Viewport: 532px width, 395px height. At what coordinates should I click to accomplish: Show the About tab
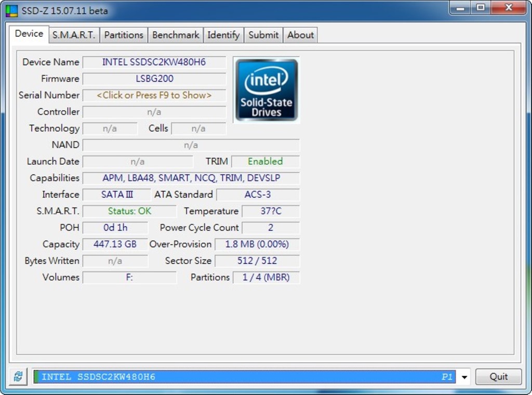tap(300, 35)
